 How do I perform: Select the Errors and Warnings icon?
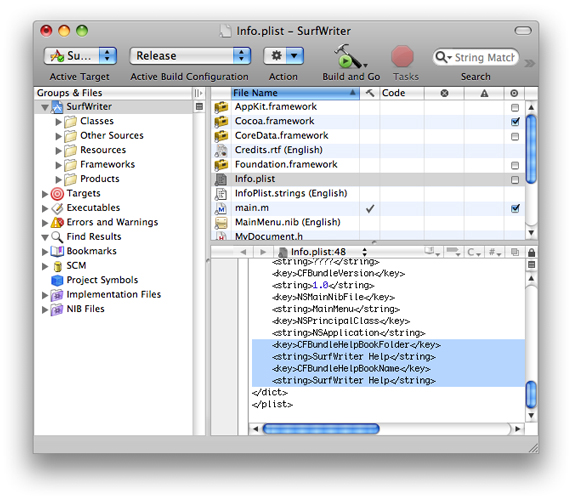(x=57, y=222)
